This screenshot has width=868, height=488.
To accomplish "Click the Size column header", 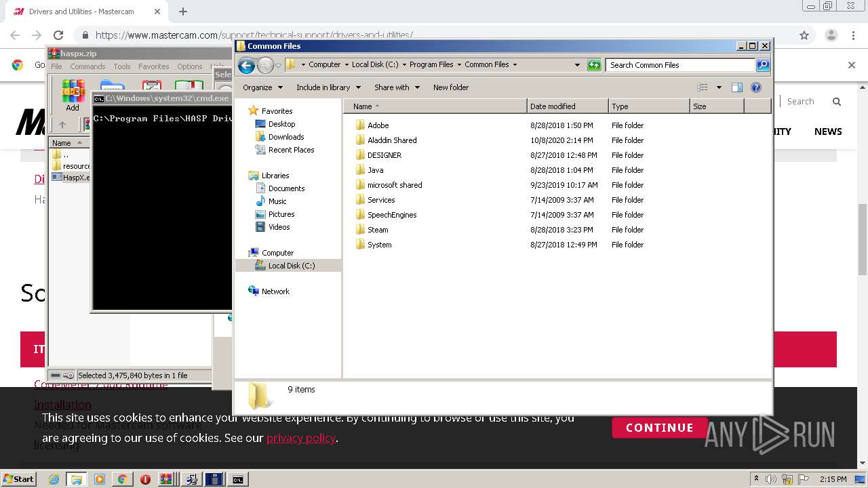I will tap(717, 106).
